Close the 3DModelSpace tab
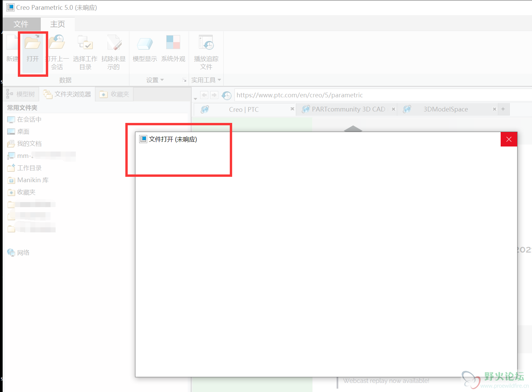The width and height of the screenshot is (532, 392). point(494,109)
